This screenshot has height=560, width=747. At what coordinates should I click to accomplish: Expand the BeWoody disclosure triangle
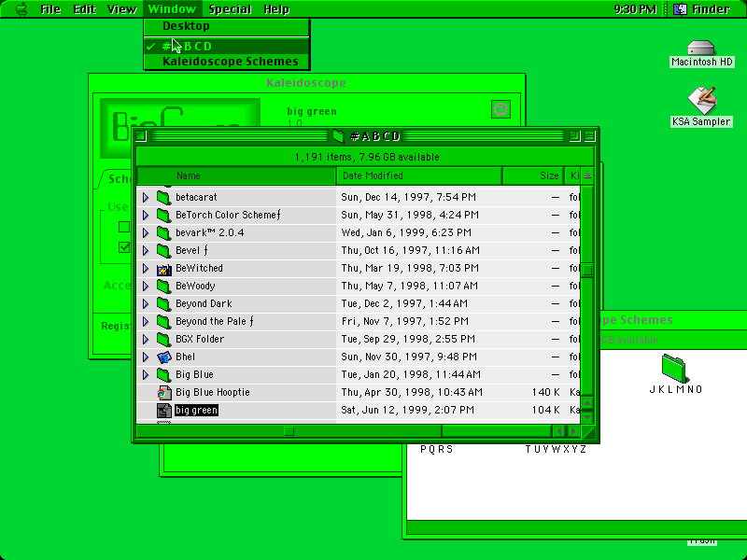click(x=146, y=287)
